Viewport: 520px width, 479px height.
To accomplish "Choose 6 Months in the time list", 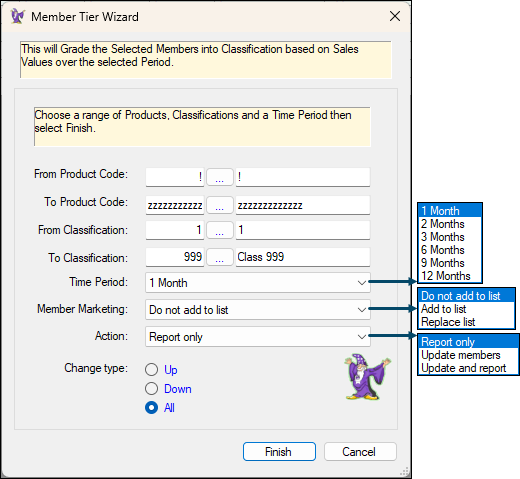I will (449, 250).
